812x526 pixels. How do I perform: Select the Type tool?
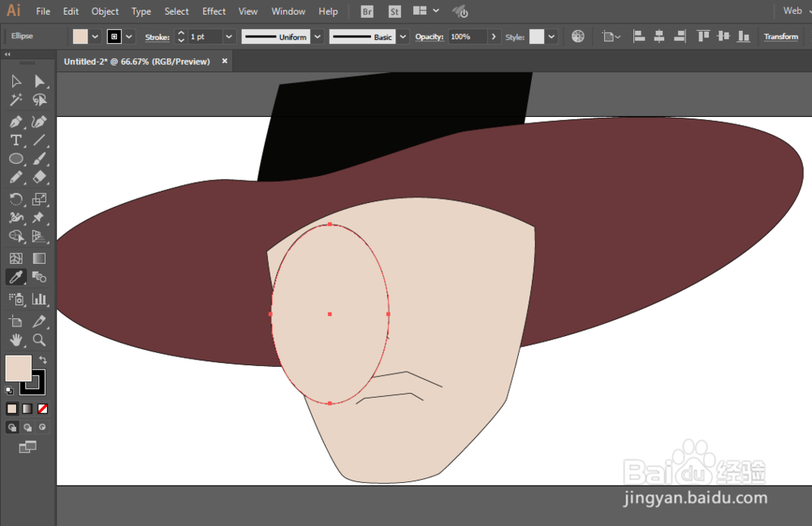(15, 140)
